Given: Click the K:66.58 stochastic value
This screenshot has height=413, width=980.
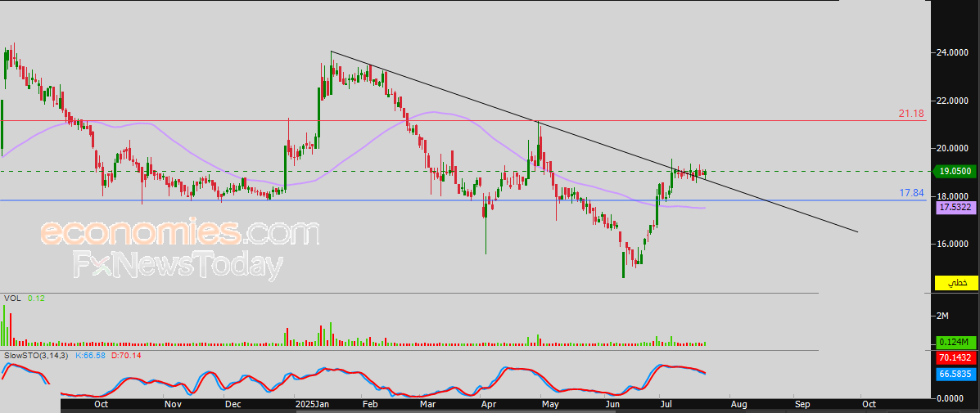Looking at the screenshot, I should pyautogui.click(x=90, y=356).
